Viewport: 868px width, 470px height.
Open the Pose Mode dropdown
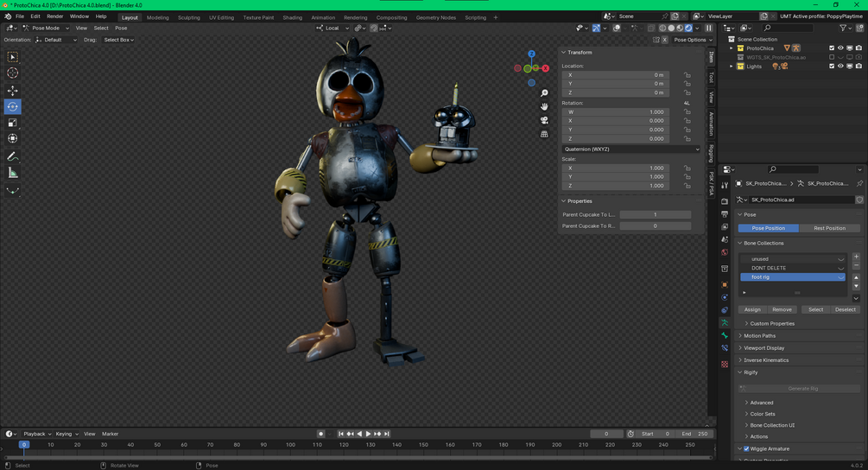pyautogui.click(x=45, y=28)
